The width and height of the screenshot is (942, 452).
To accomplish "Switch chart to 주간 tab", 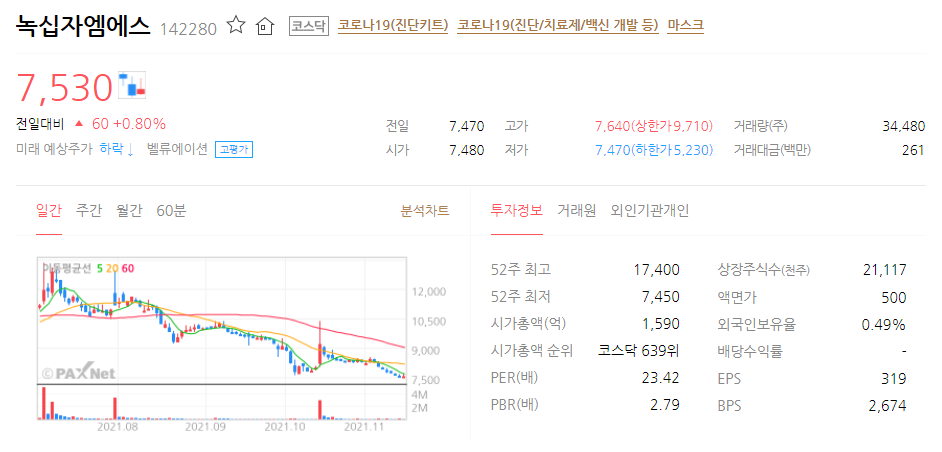I will click(89, 210).
